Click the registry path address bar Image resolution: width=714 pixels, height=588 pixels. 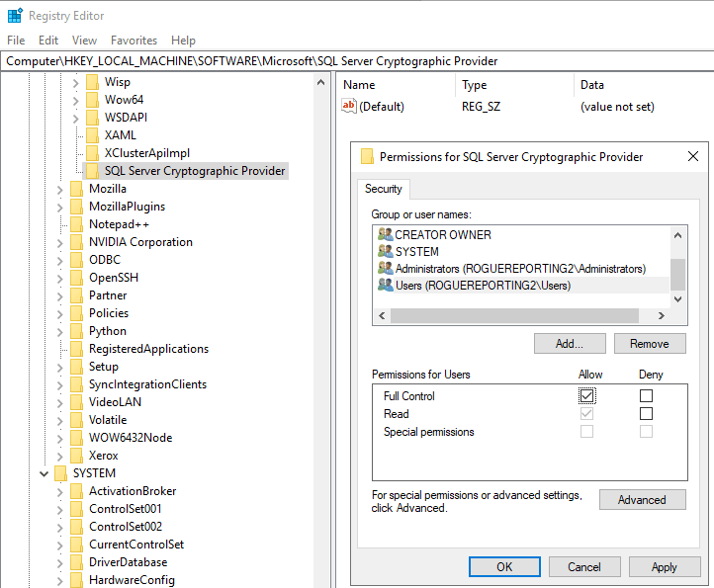click(357, 61)
